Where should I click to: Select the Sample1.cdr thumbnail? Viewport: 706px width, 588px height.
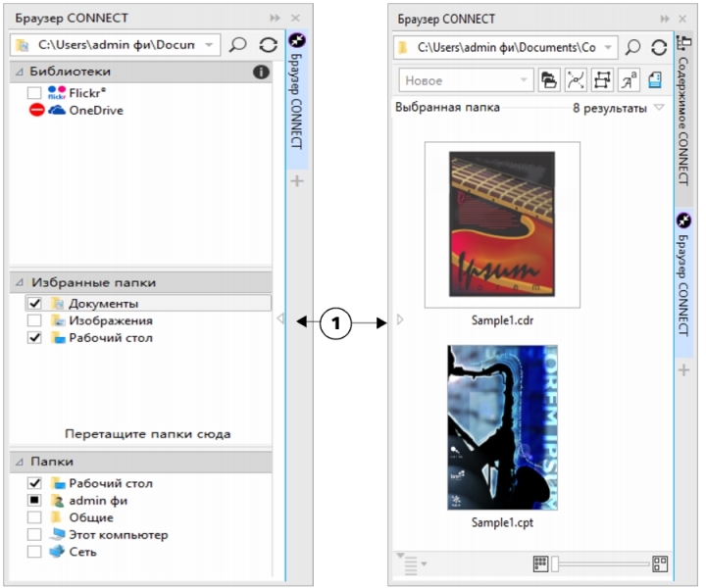click(501, 225)
